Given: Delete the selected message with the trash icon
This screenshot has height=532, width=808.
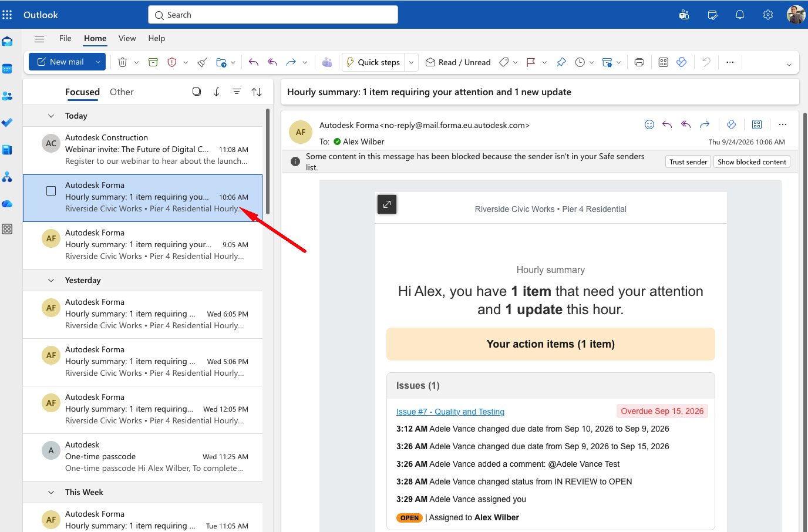Looking at the screenshot, I should pyautogui.click(x=123, y=62).
